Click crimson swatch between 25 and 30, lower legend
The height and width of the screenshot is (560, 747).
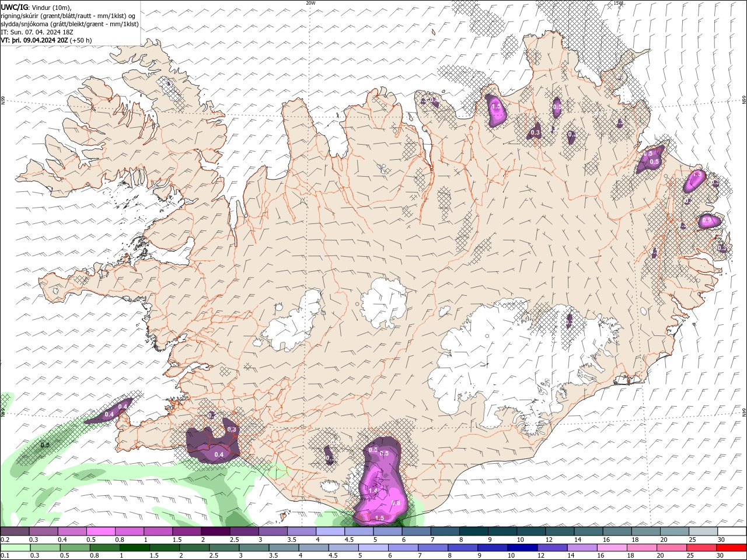(x=703, y=548)
